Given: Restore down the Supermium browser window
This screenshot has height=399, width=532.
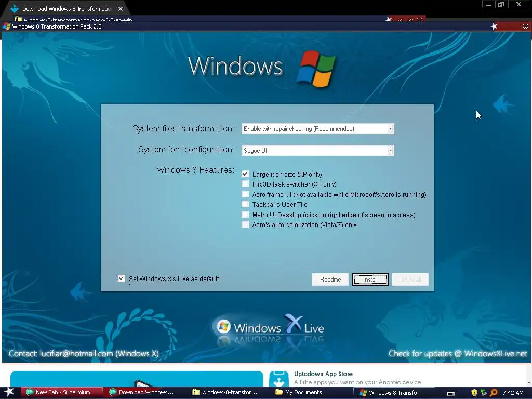Looking at the screenshot, I should (501, 5).
